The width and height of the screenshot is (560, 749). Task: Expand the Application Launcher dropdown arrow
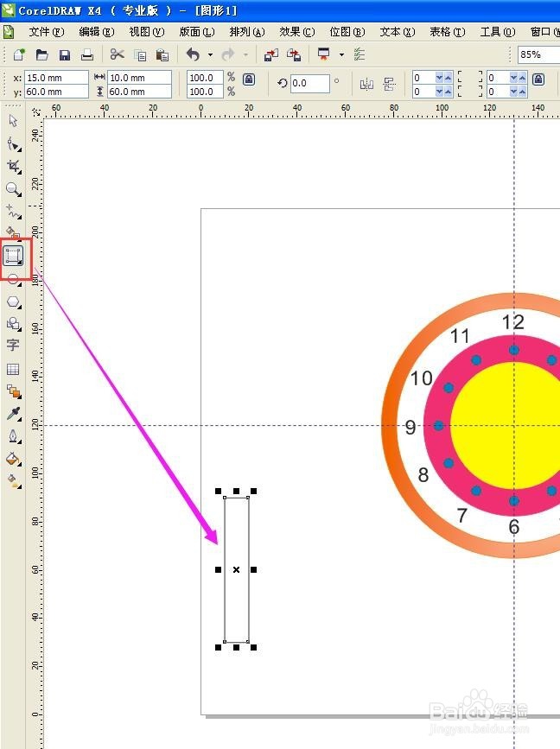pyautogui.click(x=341, y=55)
